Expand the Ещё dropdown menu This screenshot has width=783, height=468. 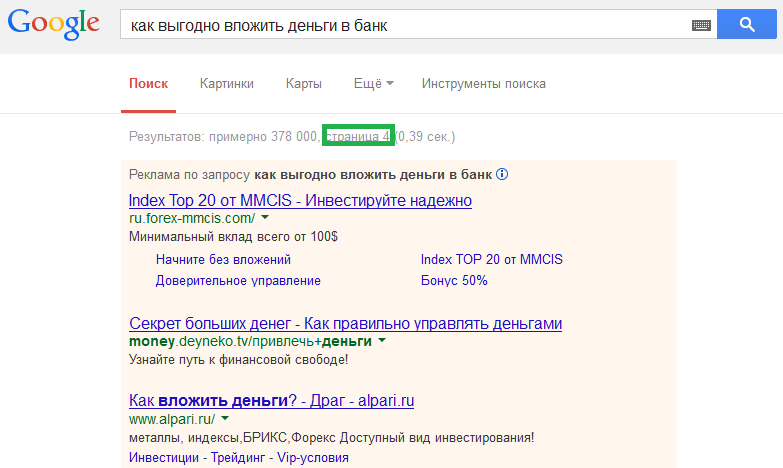[x=374, y=83]
